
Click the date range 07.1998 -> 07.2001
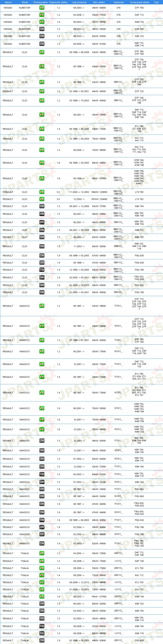(x=79, y=341)
